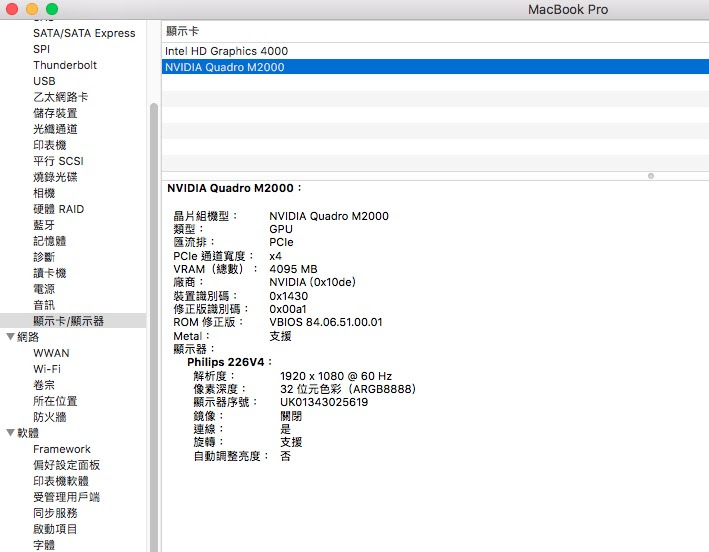Grab the split pane divider handle
This screenshot has width=709, height=552.
coord(651,176)
